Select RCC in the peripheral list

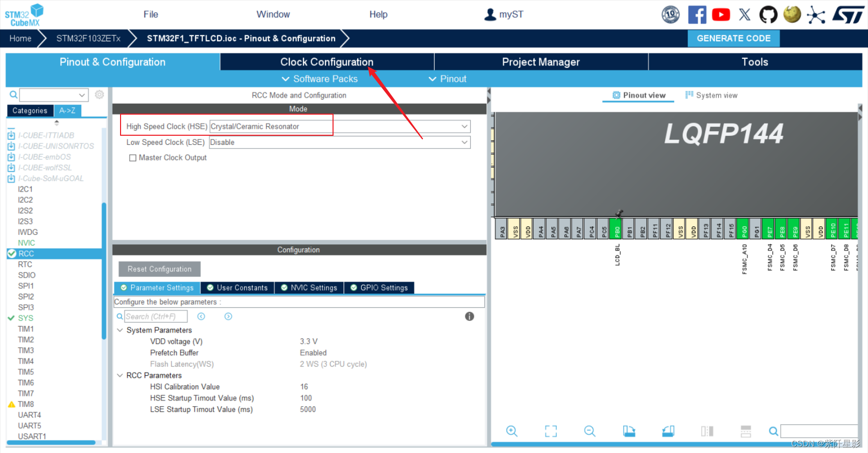[54, 254]
